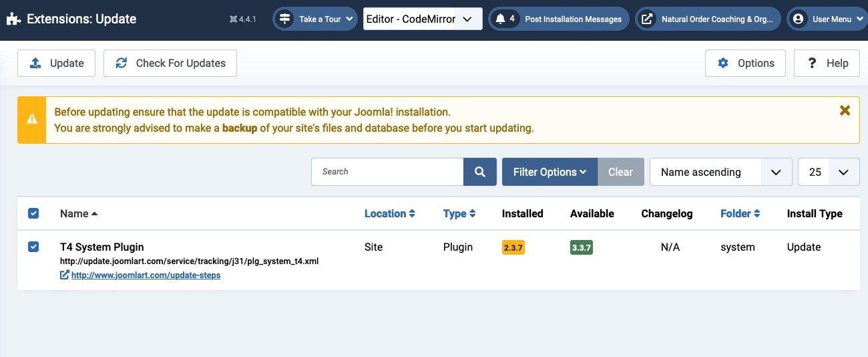868x357 pixels.
Task: Toggle the select-all checkbox in table header
Action: (33, 213)
